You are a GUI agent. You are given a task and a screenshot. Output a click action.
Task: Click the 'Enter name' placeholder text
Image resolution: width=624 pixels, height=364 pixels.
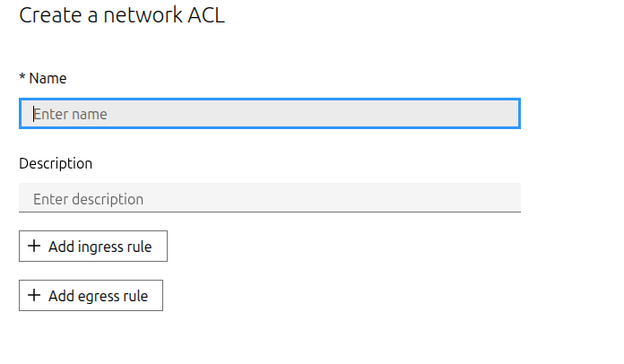pyautogui.click(x=70, y=114)
